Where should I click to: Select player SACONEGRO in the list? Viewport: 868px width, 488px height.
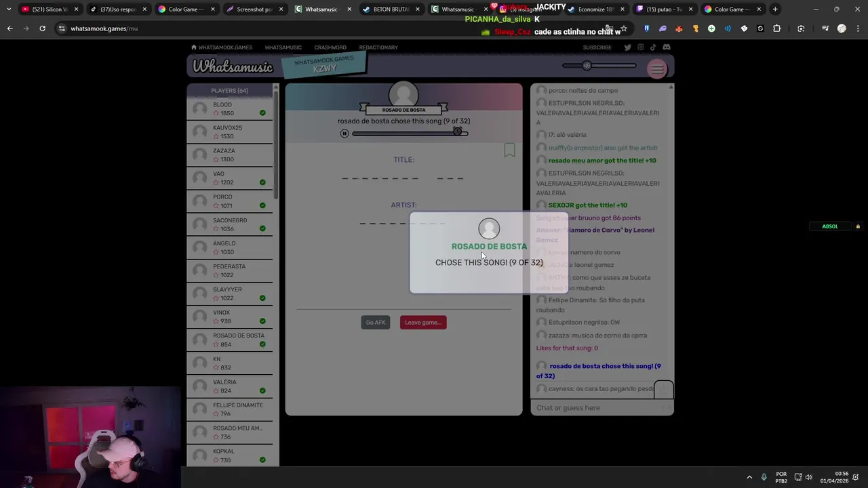click(230, 224)
